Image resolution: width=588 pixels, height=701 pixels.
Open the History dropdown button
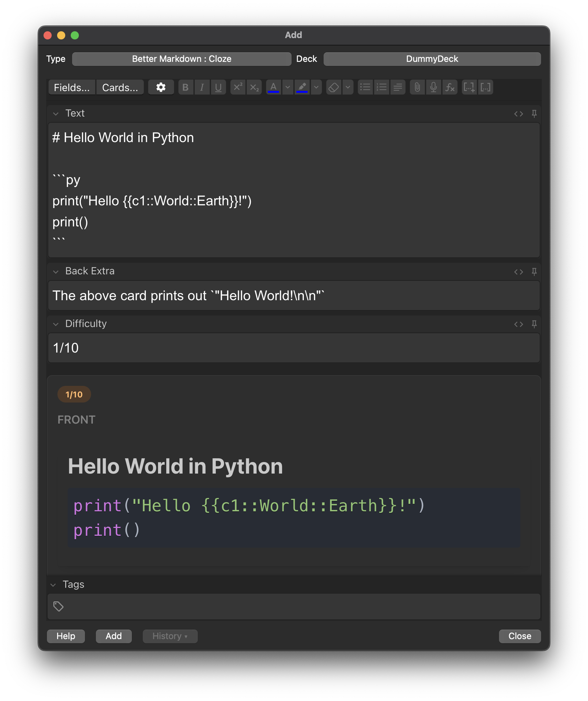(x=170, y=636)
